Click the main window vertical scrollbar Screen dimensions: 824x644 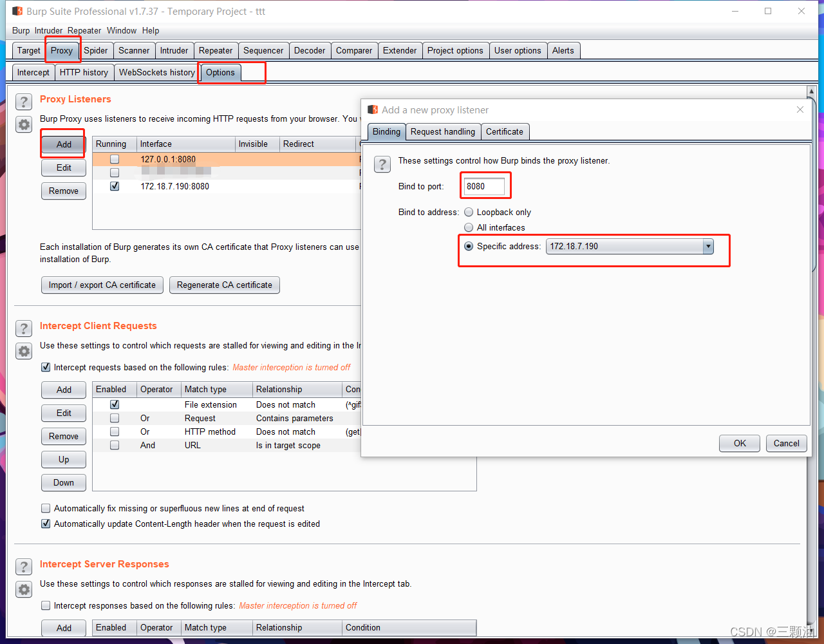pos(811,361)
